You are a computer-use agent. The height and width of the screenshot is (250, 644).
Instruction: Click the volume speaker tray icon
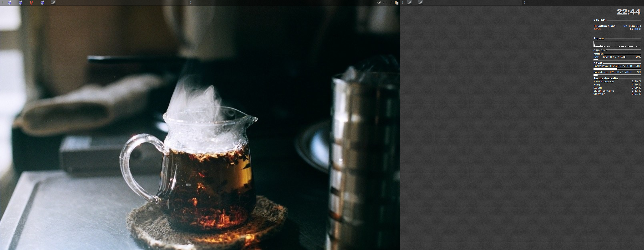[x=385, y=2]
